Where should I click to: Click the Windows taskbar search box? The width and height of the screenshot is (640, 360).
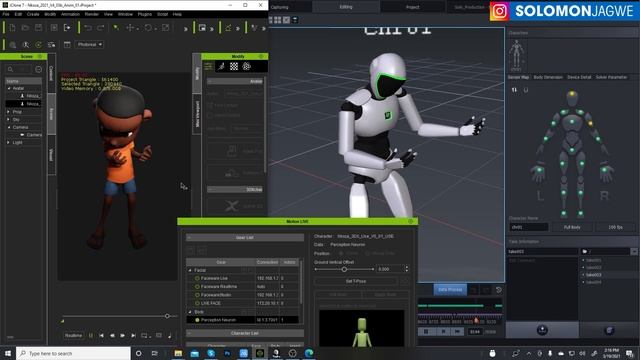pos(73,353)
